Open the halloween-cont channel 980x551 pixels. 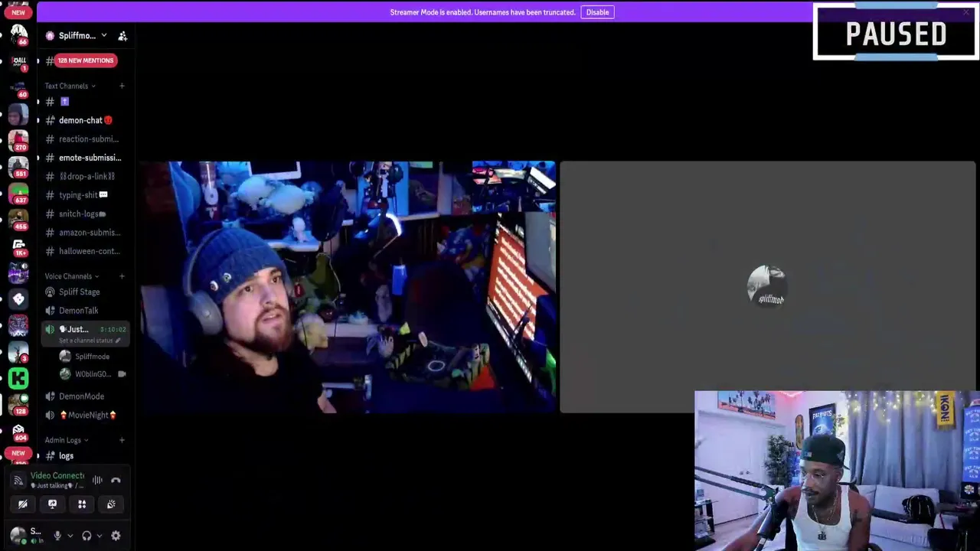click(85, 251)
